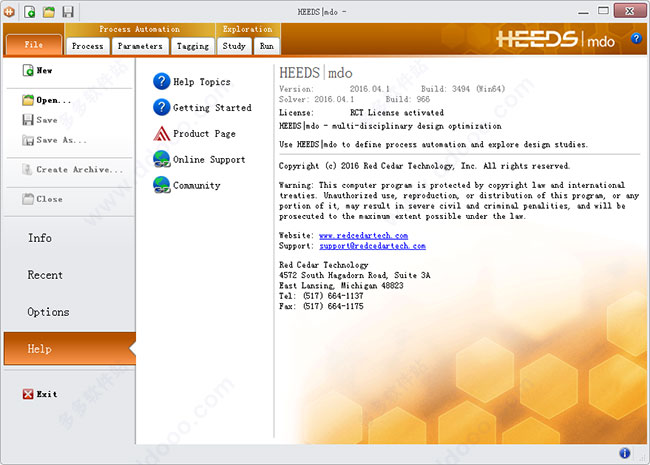Screen dimensions: 650x465
Task: Click the Save As disk icon in file menu
Action: (x=28, y=140)
